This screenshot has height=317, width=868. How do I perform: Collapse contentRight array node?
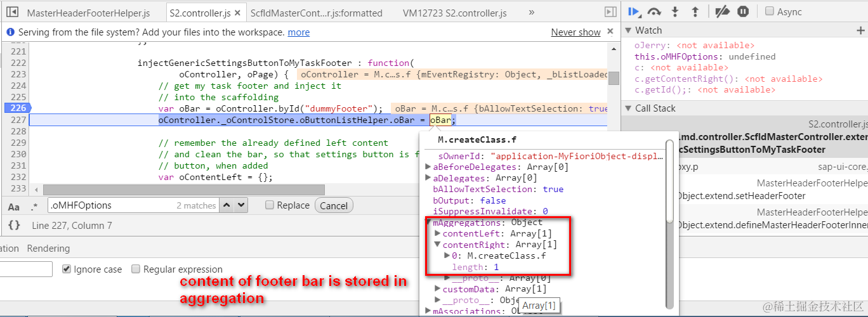click(x=438, y=244)
